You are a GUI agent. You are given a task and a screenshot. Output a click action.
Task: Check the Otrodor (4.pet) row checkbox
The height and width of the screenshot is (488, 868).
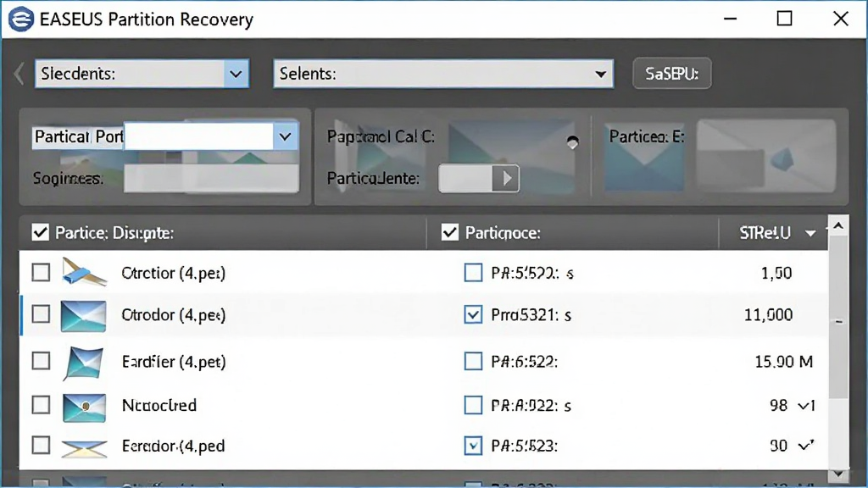(41, 314)
